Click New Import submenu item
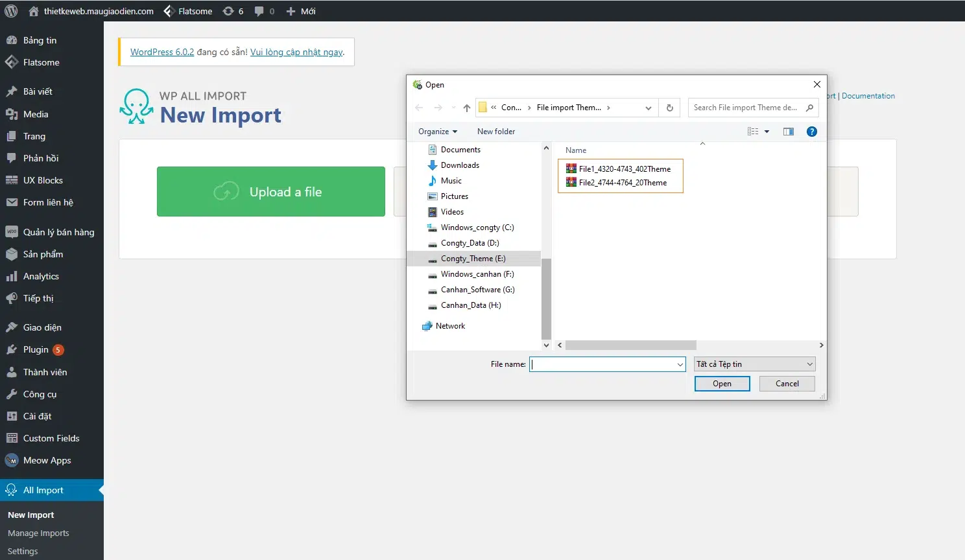 (31, 515)
